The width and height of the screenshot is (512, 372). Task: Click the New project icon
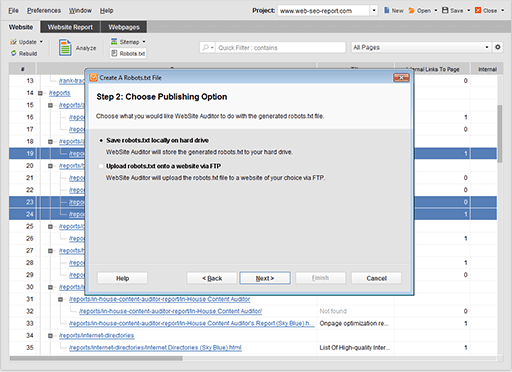(x=386, y=10)
